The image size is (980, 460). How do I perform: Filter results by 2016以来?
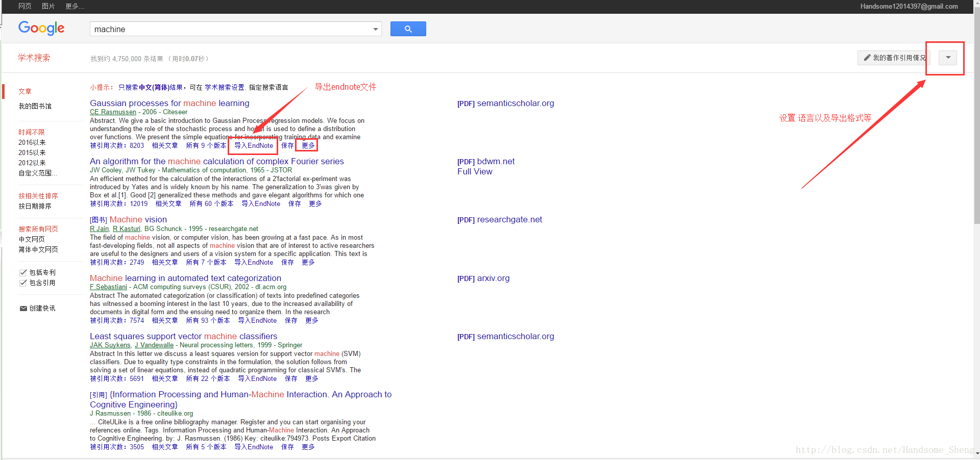(32, 142)
